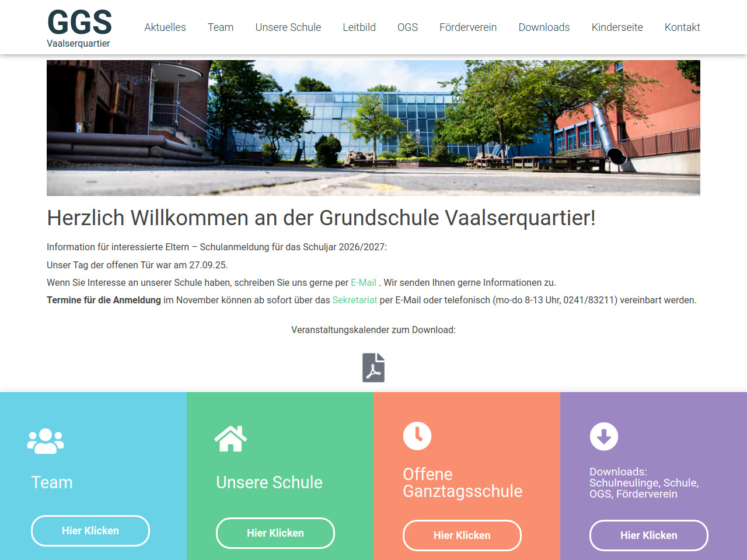Open the Aktuelles menu item
747x560 pixels.
pos(165,27)
